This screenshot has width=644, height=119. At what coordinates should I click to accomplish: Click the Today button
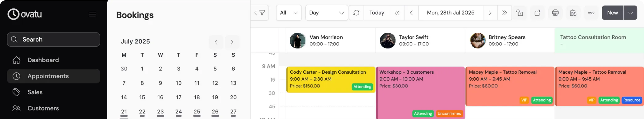[377, 13]
